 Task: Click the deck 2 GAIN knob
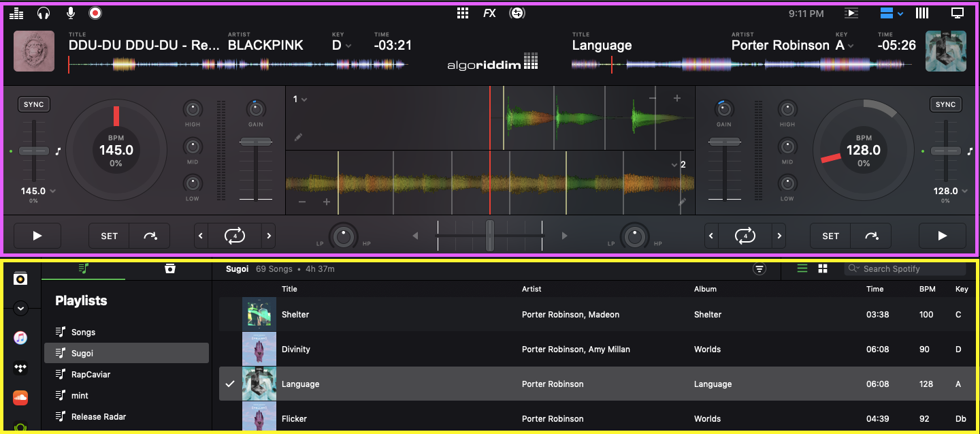point(724,109)
